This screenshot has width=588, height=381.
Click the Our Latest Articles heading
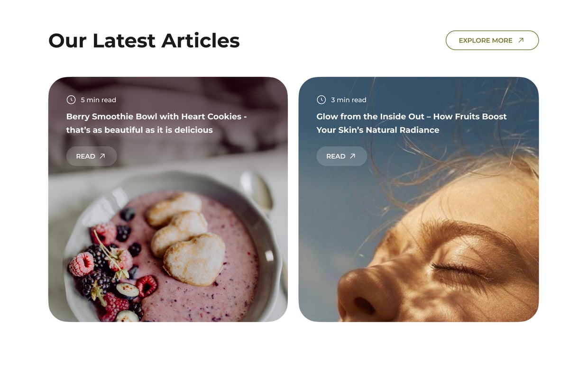pyautogui.click(x=144, y=40)
